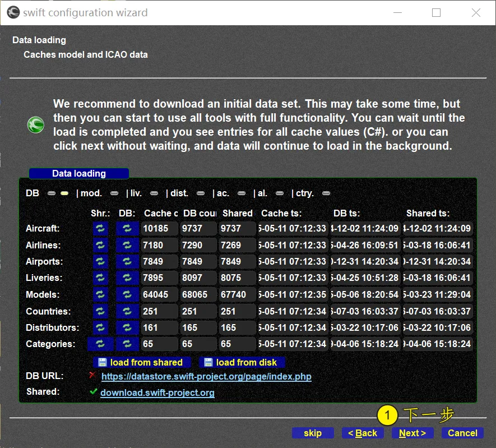The image size is (496, 448).
Task: Click the ctry. status LED
Action: (x=326, y=193)
